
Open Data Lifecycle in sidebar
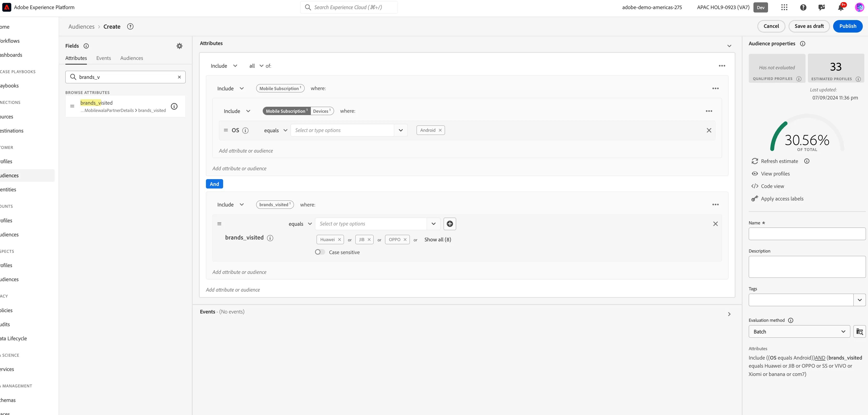click(14, 338)
